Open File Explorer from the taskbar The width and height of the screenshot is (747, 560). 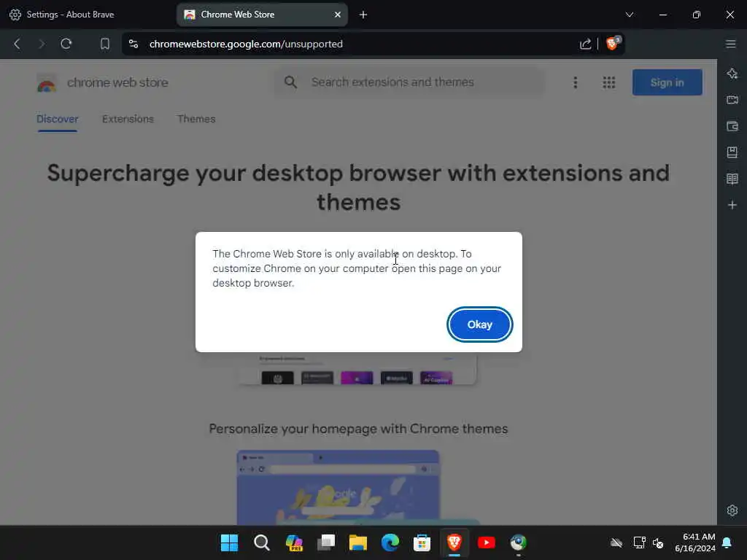point(357,542)
